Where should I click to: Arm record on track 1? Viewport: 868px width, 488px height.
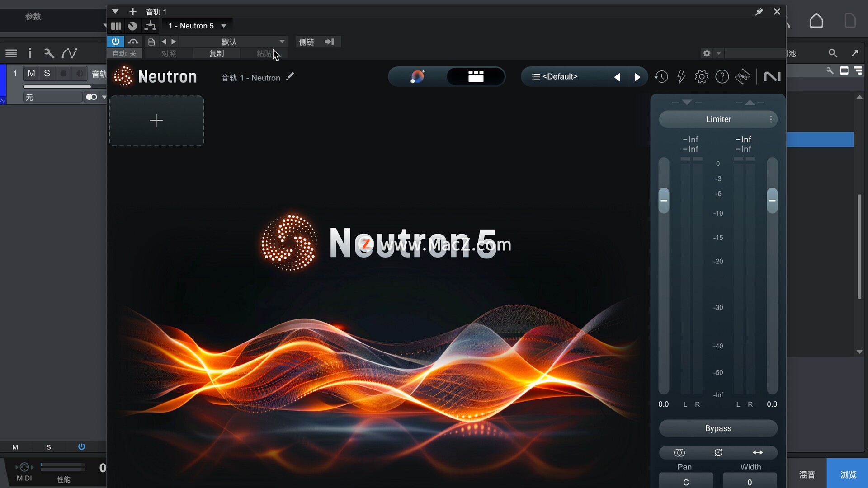coord(64,73)
